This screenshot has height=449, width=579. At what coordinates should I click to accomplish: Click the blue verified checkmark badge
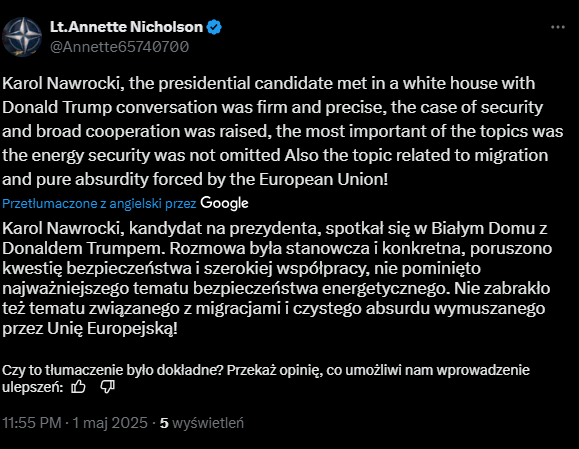point(214,27)
